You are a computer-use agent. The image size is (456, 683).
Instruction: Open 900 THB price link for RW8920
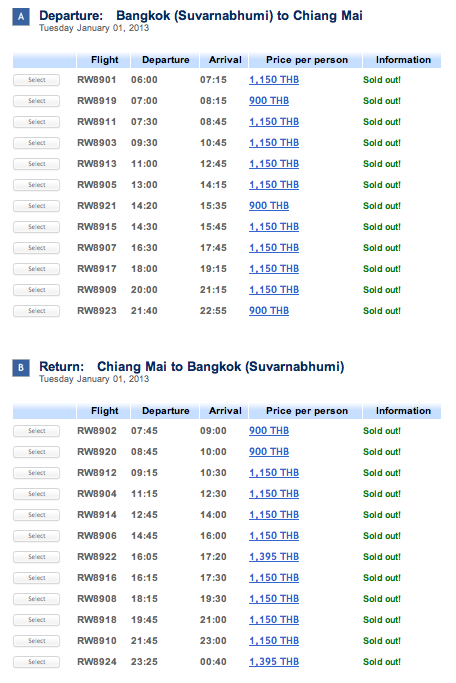(269, 452)
